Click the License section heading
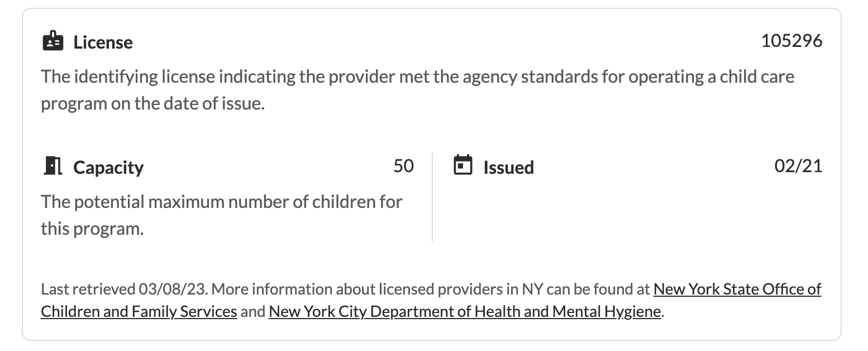The image size is (868, 351). [103, 42]
